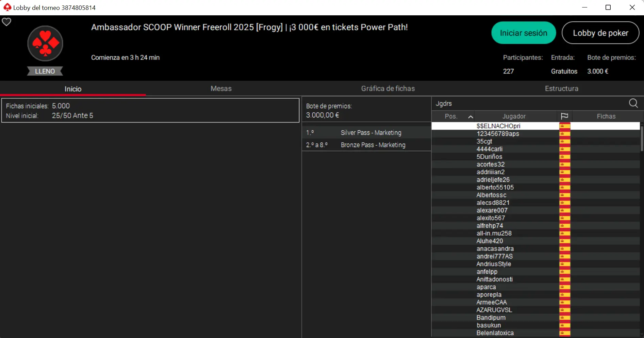644x338 pixels.
Task: Select player alberto55105
Action: tap(535, 187)
